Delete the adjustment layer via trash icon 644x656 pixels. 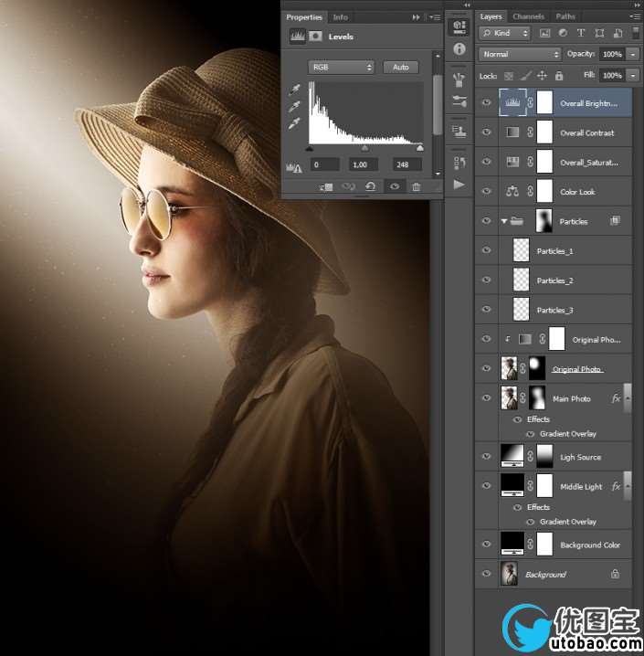[x=417, y=187]
